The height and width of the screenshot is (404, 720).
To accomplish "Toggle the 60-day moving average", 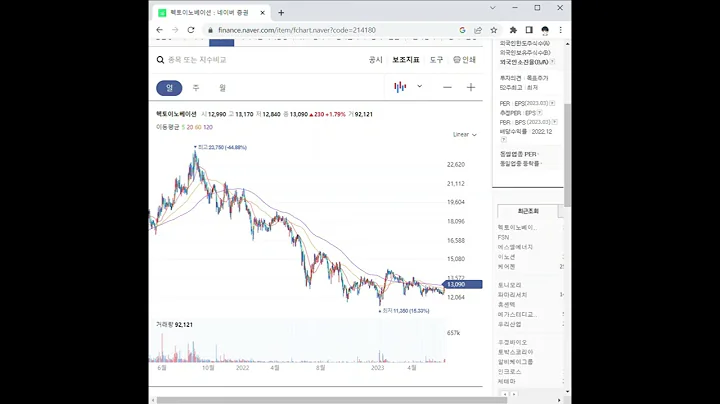I will point(198,127).
